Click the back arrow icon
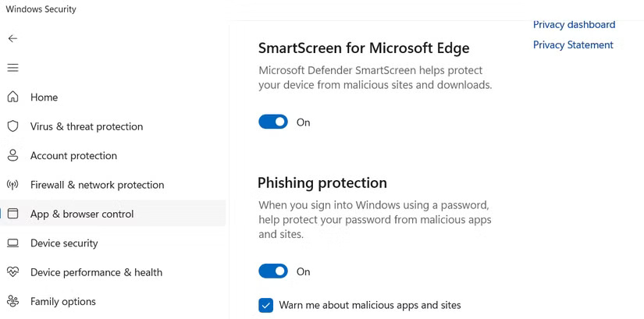 (12, 38)
